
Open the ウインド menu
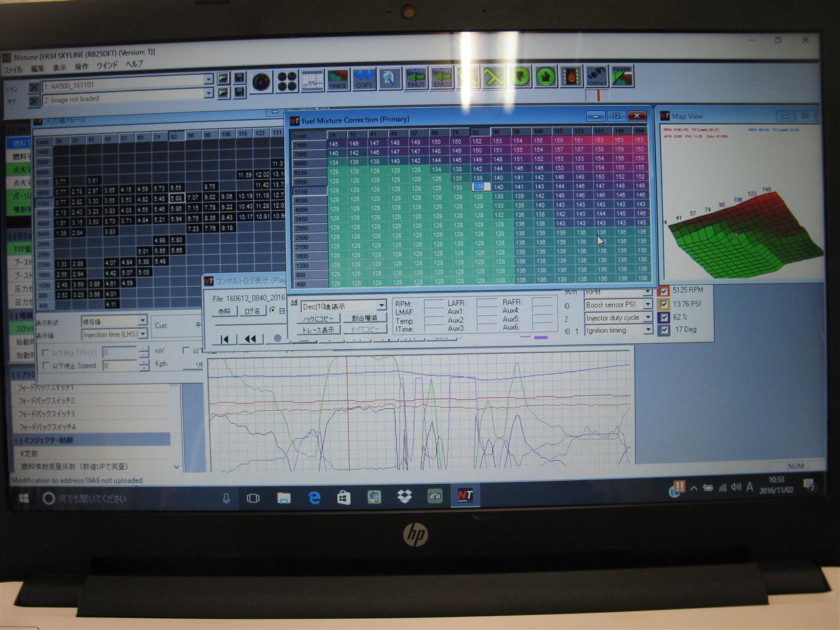point(107,66)
